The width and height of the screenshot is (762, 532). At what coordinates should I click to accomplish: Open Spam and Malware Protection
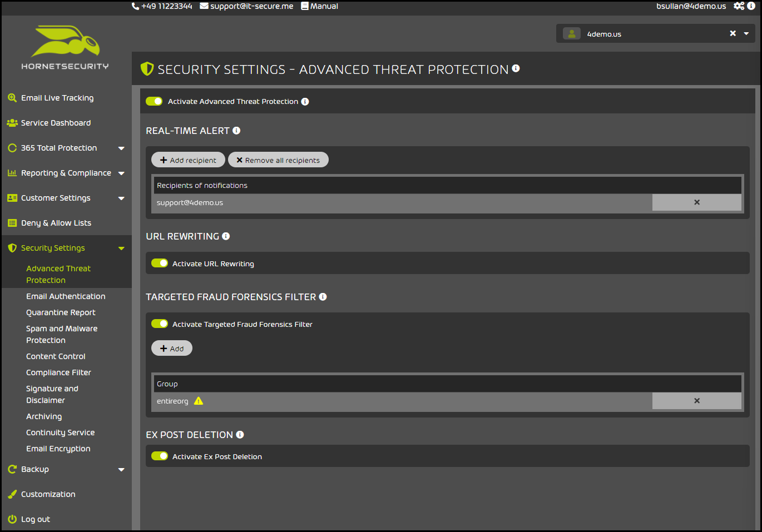(x=62, y=334)
